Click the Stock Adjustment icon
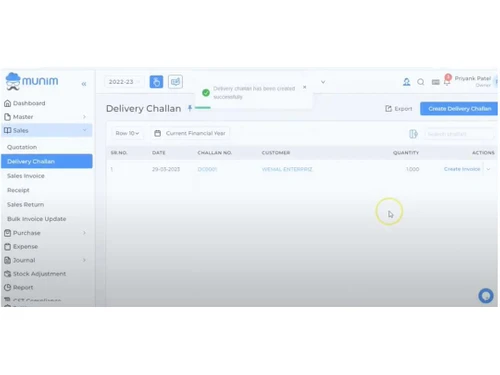 [7, 274]
